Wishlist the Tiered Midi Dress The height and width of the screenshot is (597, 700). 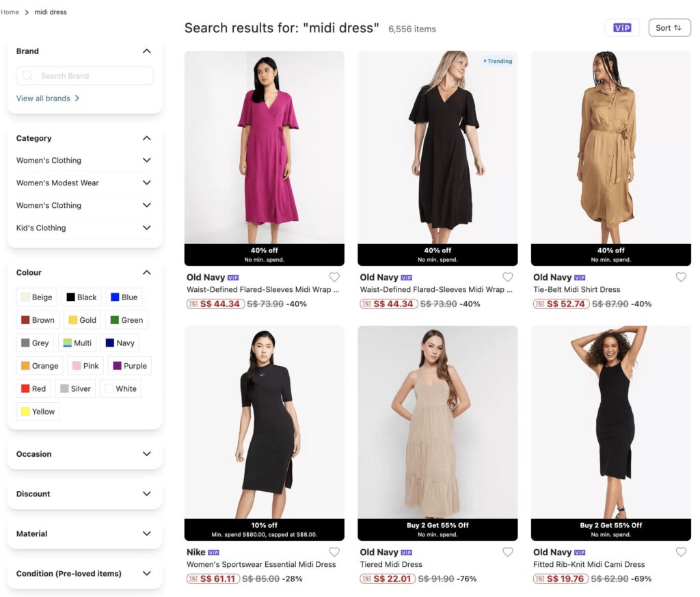[507, 552]
